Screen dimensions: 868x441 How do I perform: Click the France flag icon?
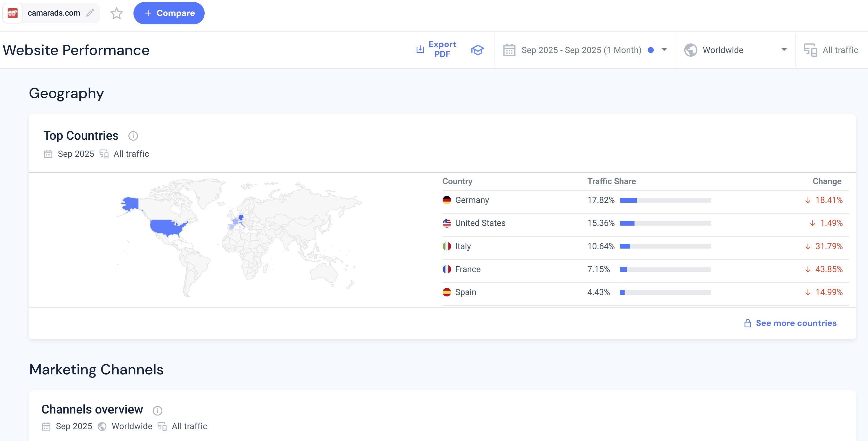click(447, 269)
